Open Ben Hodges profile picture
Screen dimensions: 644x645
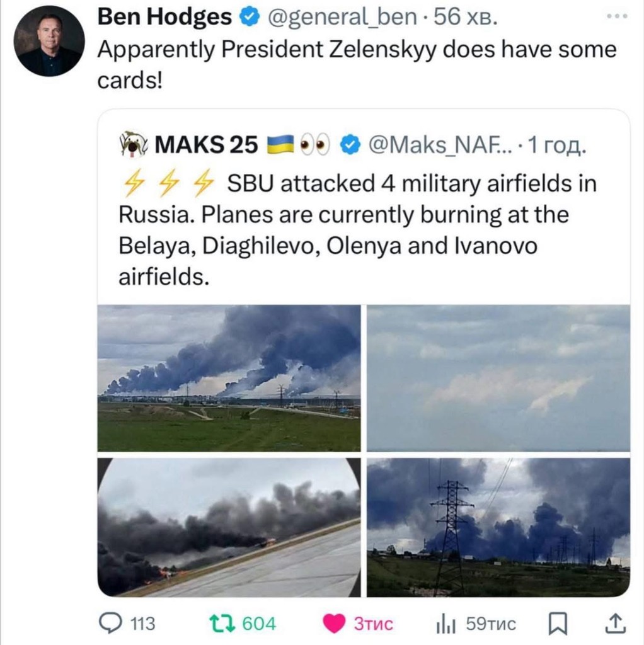49,42
